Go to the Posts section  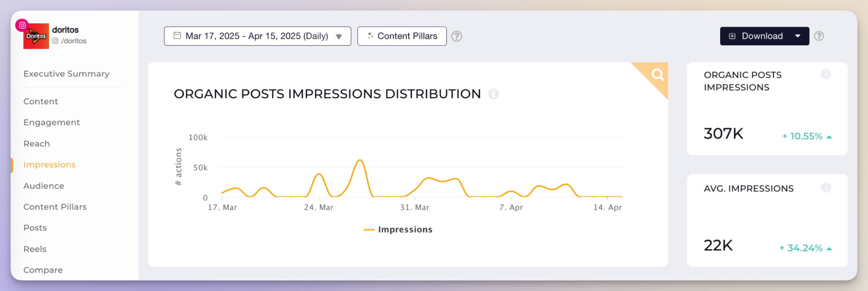tap(35, 228)
